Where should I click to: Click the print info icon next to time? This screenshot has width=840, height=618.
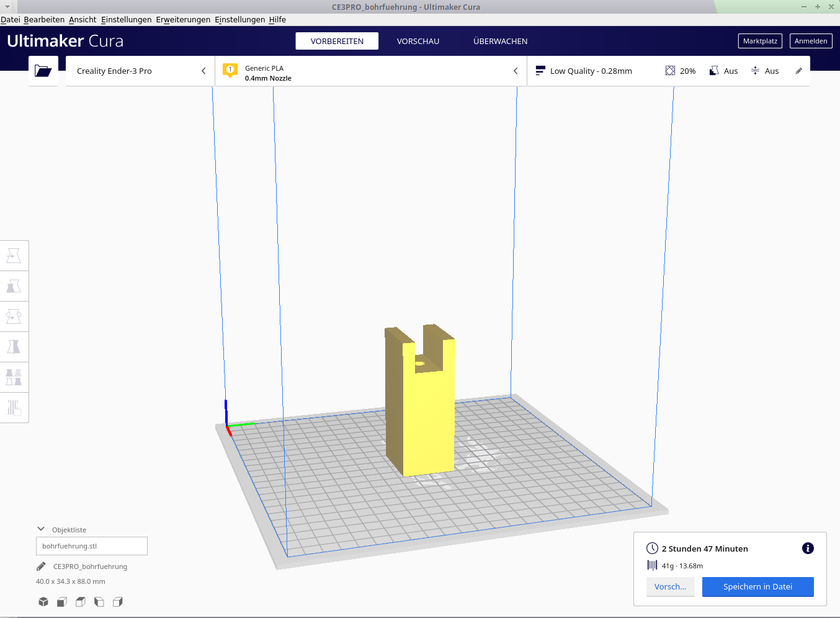click(x=808, y=548)
